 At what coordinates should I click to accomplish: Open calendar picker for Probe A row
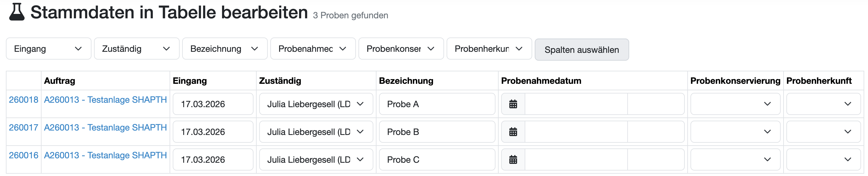pos(513,104)
